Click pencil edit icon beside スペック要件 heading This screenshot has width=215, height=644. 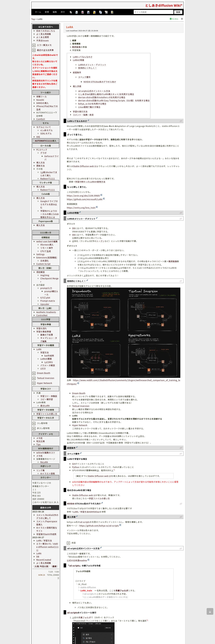(x=81, y=453)
